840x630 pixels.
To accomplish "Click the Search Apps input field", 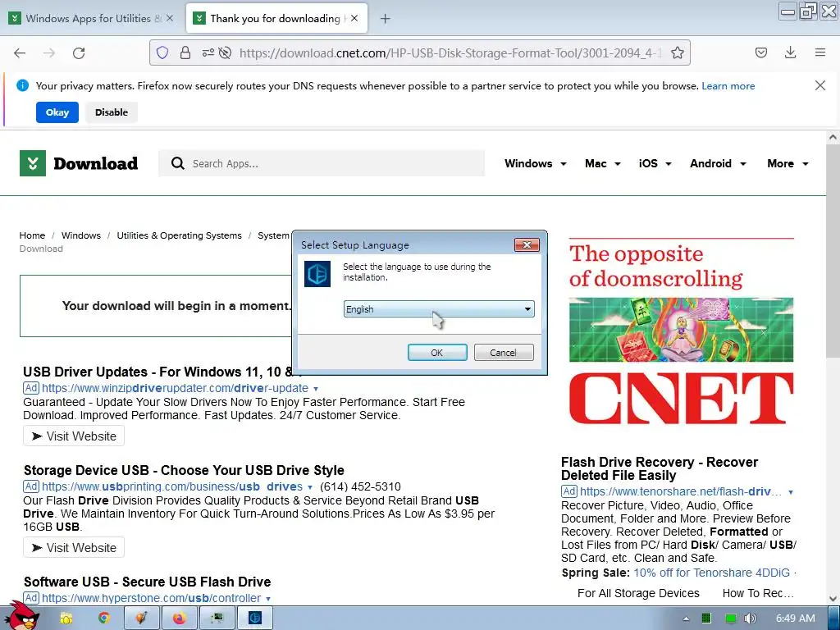I will (322, 163).
